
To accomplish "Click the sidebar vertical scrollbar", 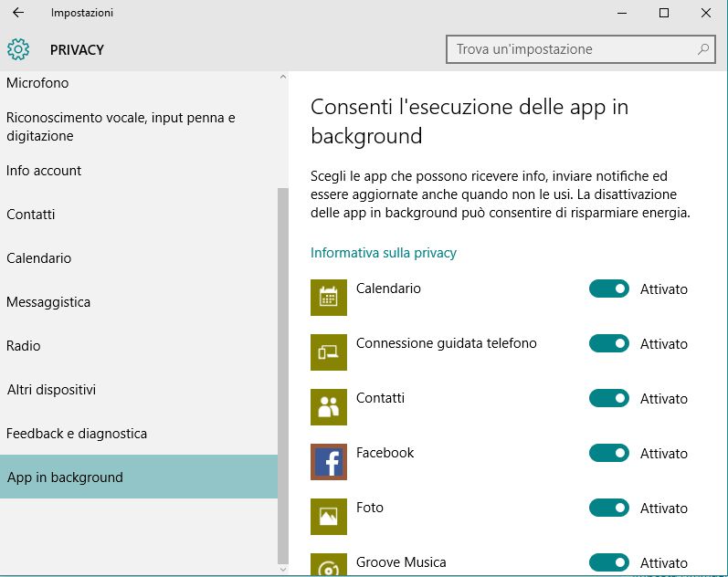I will tap(283, 365).
